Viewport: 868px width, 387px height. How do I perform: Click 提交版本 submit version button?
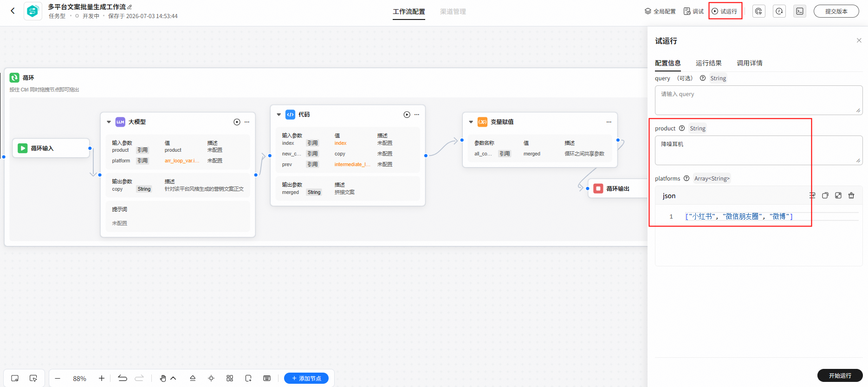pyautogui.click(x=836, y=11)
